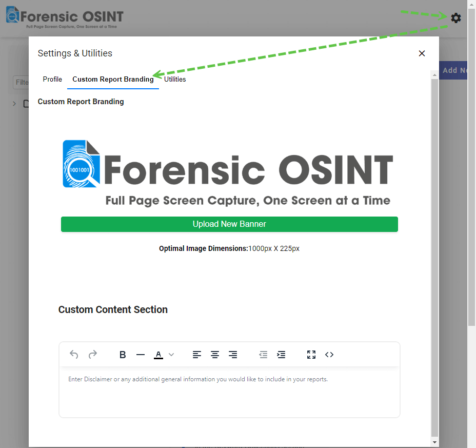476x448 pixels.
Task: Select the Custom Report Branding tab
Action: [x=113, y=79]
